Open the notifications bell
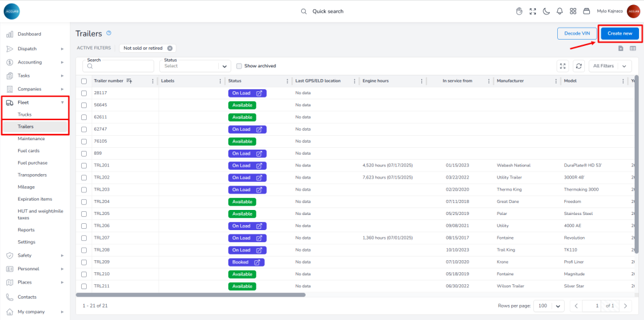The width and height of the screenshot is (644, 320). [560, 11]
